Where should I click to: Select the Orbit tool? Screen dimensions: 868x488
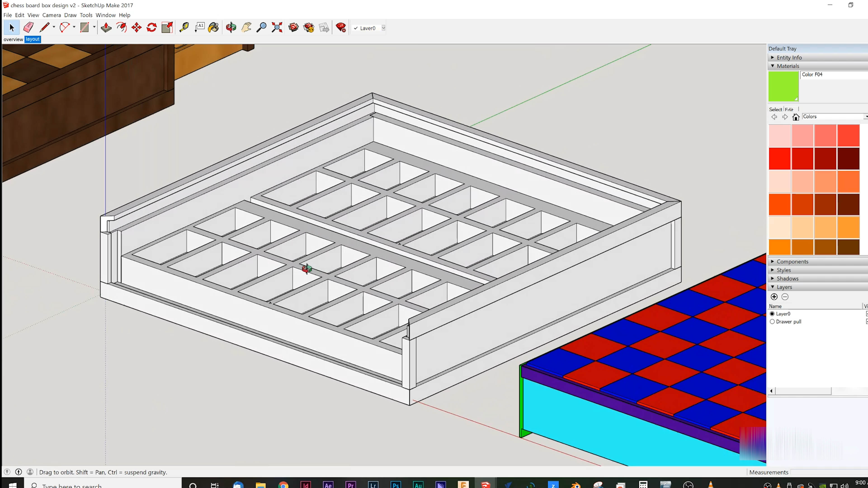[x=231, y=28]
